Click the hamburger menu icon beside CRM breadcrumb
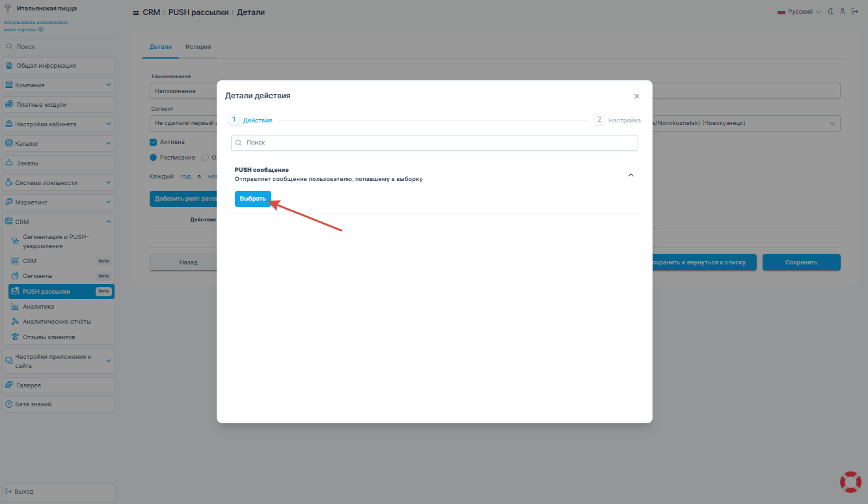The width and height of the screenshot is (868, 504). (x=135, y=13)
